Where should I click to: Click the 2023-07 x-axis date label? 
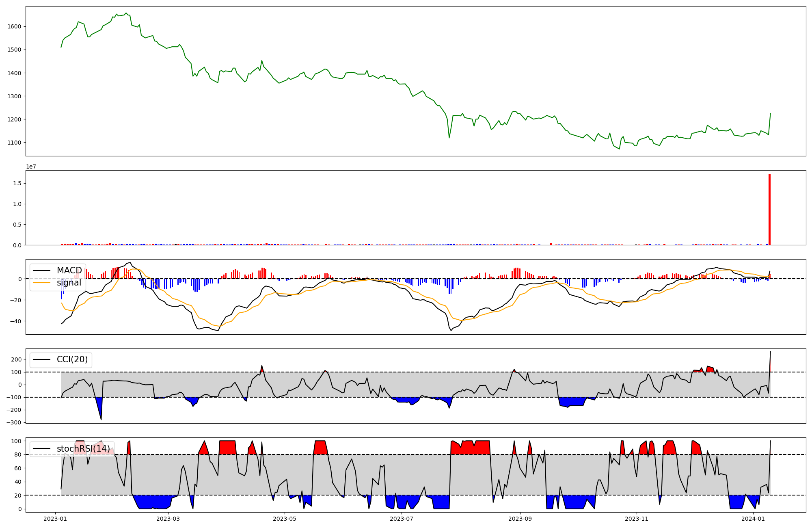click(x=402, y=519)
